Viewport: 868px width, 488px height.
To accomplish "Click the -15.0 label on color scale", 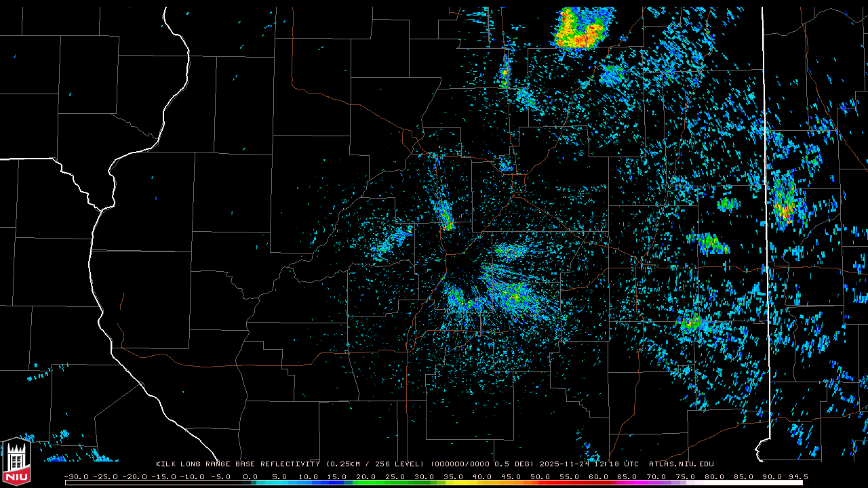I will coord(163,477).
